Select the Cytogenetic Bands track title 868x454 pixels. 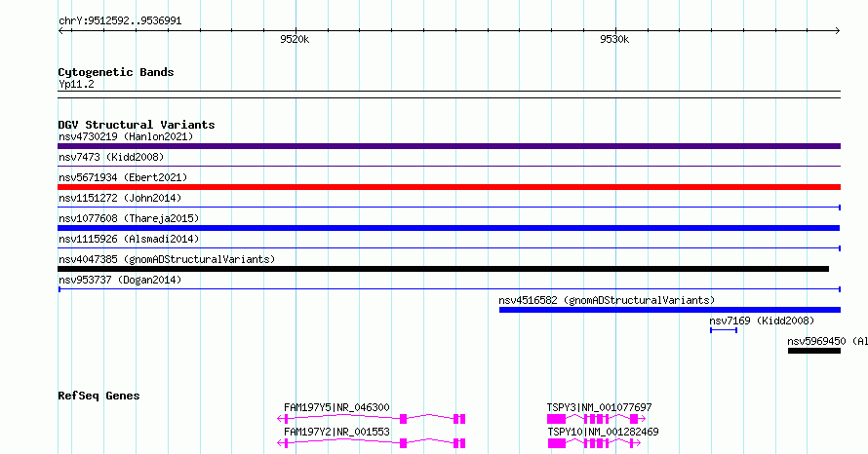tap(116, 72)
